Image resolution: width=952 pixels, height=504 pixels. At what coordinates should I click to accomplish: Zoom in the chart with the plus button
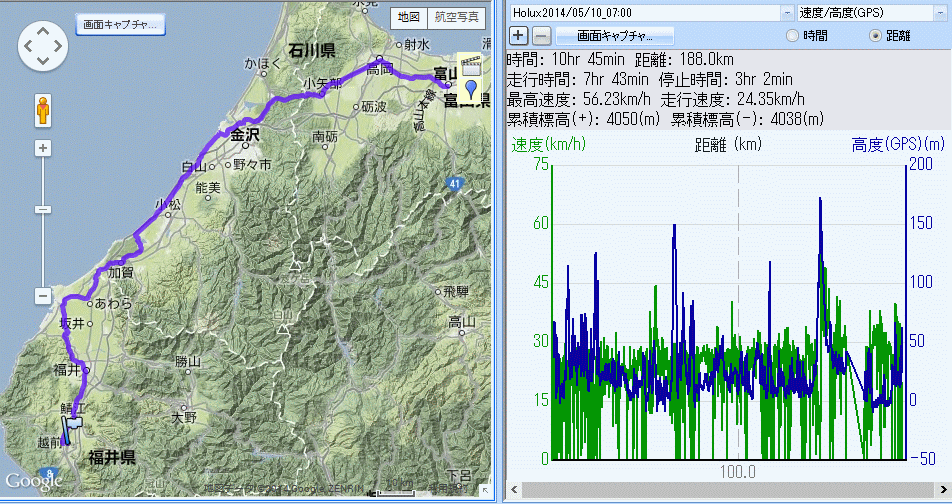point(518,35)
